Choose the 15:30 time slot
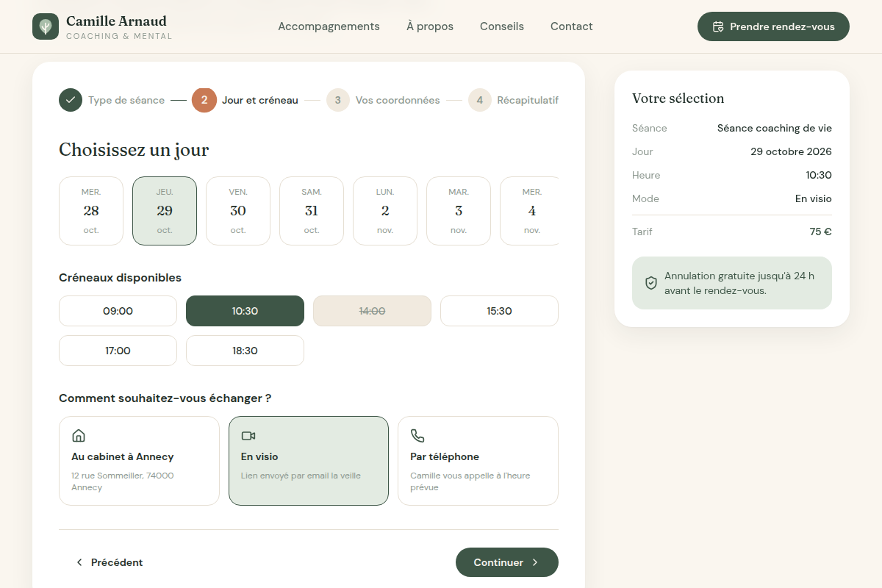The height and width of the screenshot is (588, 882). [x=499, y=311]
